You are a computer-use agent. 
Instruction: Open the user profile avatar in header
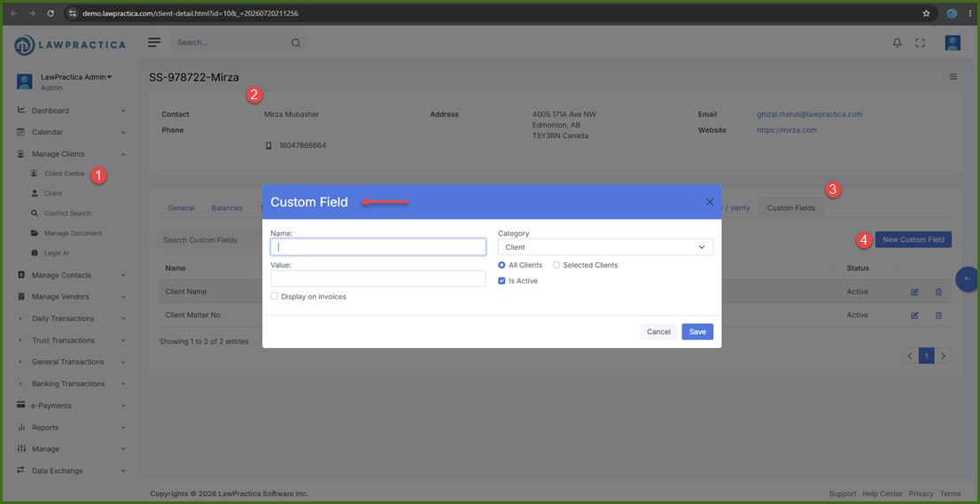(x=953, y=43)
